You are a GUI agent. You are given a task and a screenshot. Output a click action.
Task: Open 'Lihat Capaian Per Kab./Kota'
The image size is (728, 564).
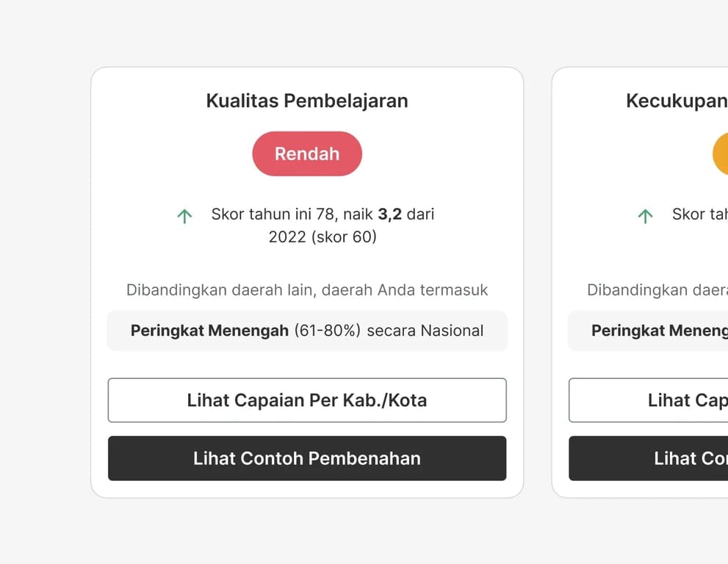point(307,400)
